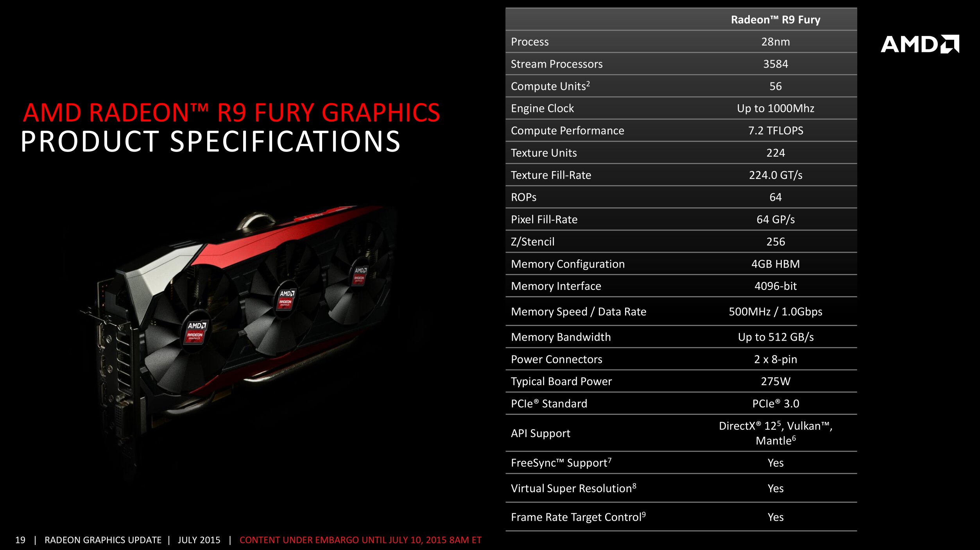Click the API Support row label
The height and width of the screenshot is (550, 980).
tap(540, 433)
